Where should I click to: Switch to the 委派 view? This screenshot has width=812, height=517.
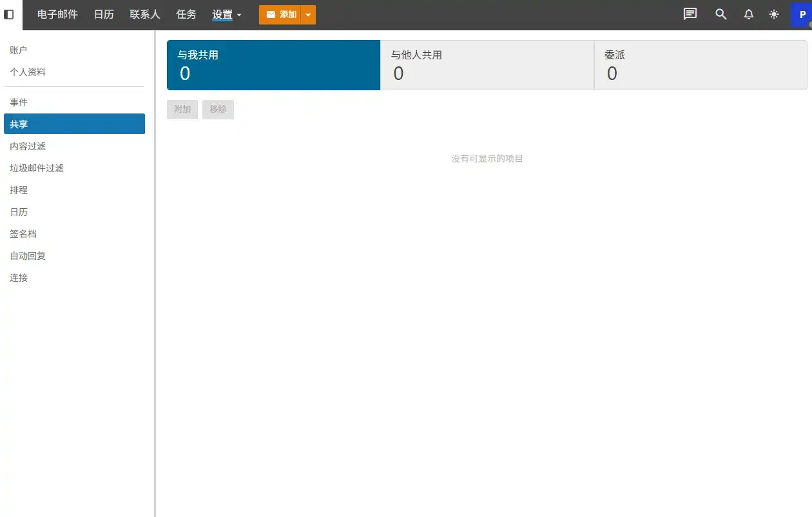[x=701, y=64]
